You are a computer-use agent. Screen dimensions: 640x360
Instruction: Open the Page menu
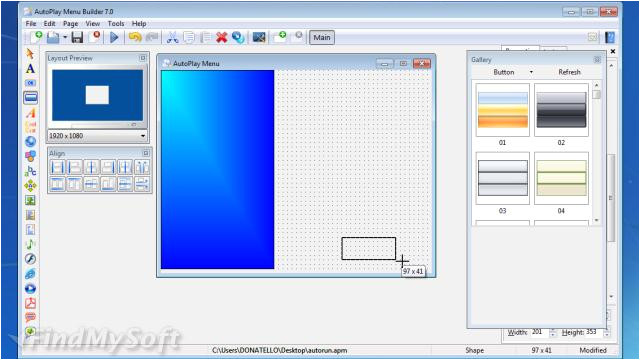pyautogui.click(x=70, y=24)
